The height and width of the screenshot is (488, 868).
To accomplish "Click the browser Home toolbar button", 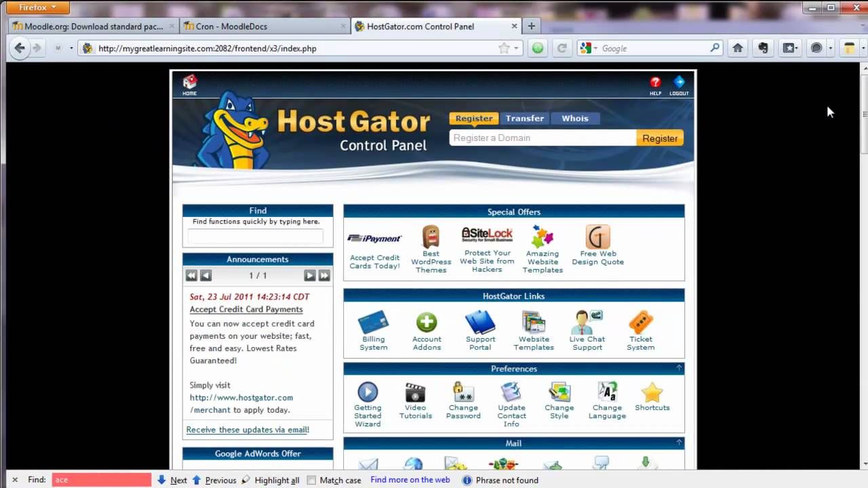I will [738, 48].
